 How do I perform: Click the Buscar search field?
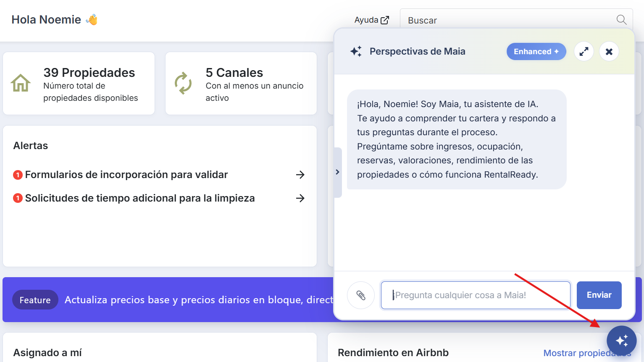coord(516,20)
